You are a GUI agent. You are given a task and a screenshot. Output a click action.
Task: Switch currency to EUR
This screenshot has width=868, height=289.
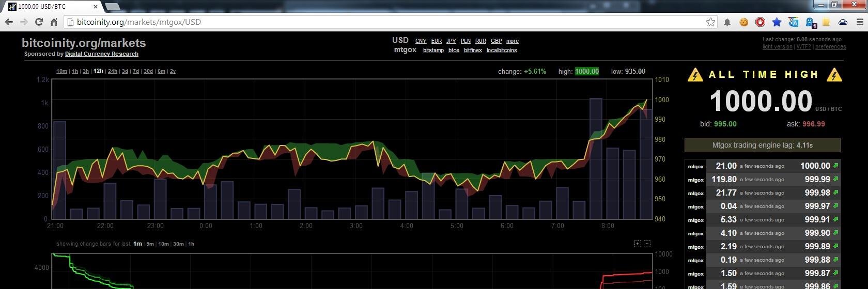pyautogui.click(x=437, y=41)
